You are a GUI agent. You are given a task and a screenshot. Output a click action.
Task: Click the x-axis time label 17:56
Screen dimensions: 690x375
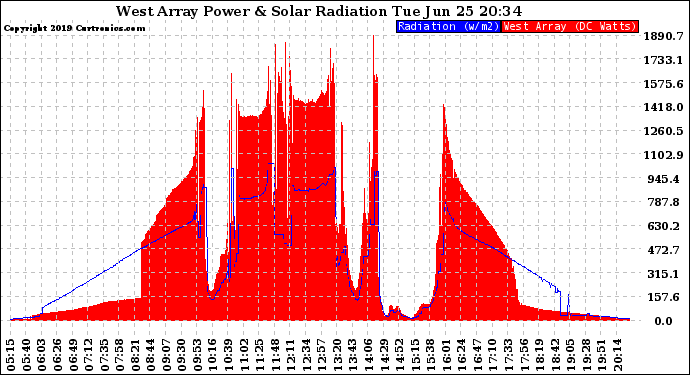point(523,355)
